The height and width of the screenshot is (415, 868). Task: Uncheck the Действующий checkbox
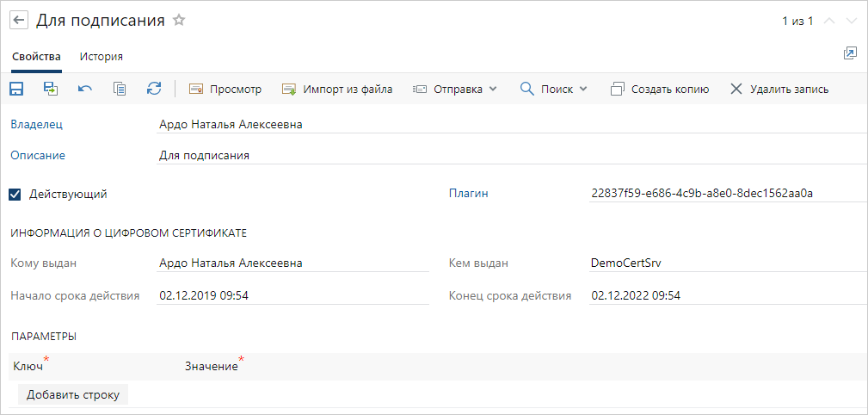click(15, 195)
